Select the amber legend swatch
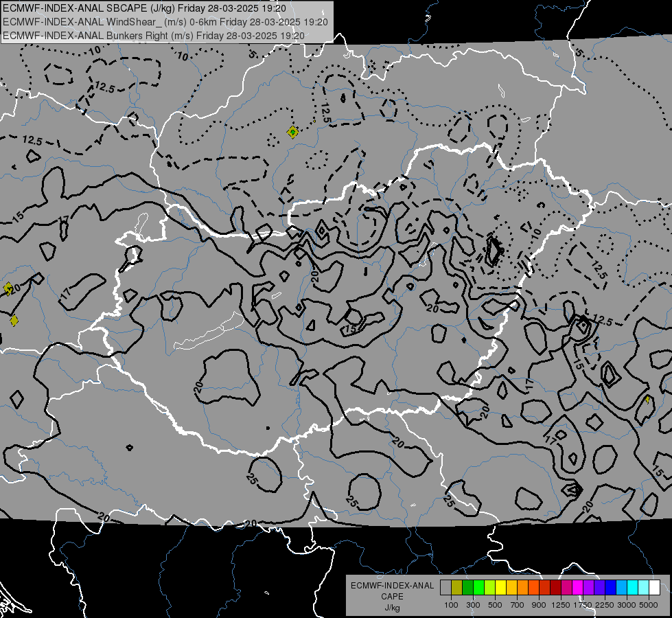672x618 pixels. pos(511,588)
